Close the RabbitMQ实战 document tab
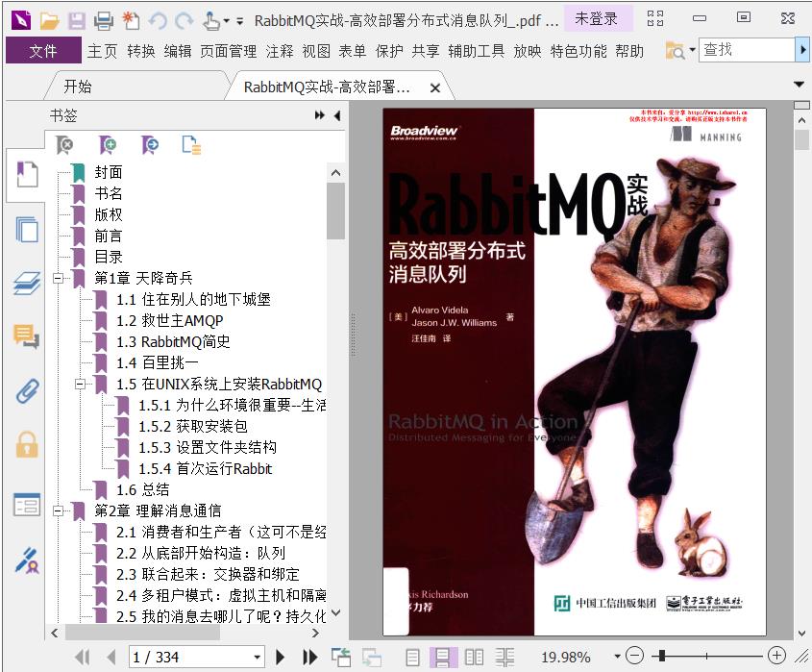The height and width of the screenshot is (672, 812). click(x=435, y=88)
